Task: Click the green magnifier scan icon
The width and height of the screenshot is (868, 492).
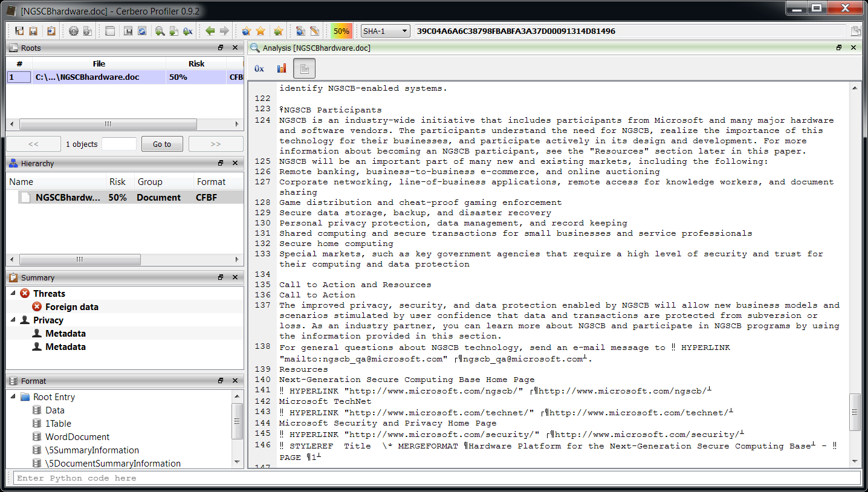Action: click(160, 31)
